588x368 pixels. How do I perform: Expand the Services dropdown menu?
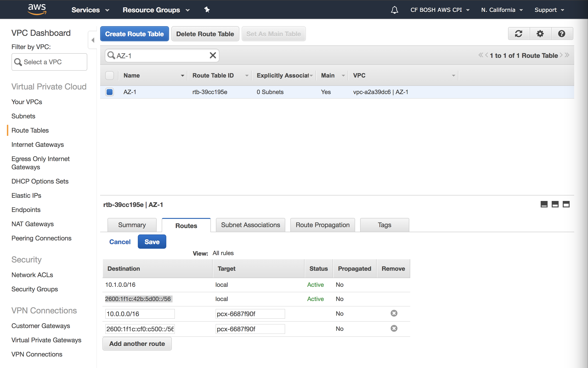click(90, 10)
